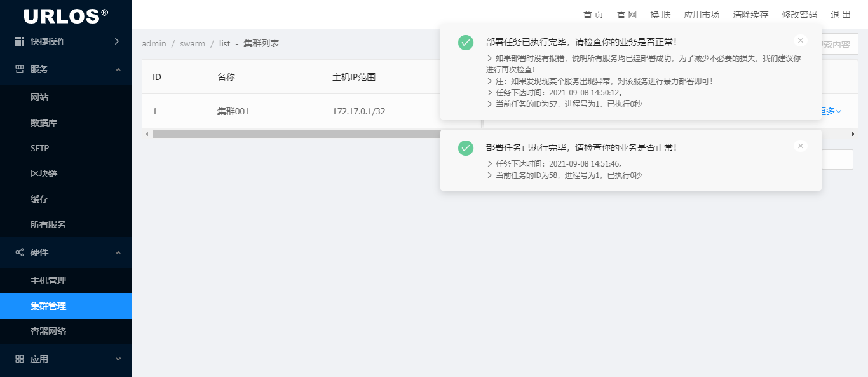Dismiss the task ID 58 notification
This screenshot has width=868, height=377.
(801, 146)
